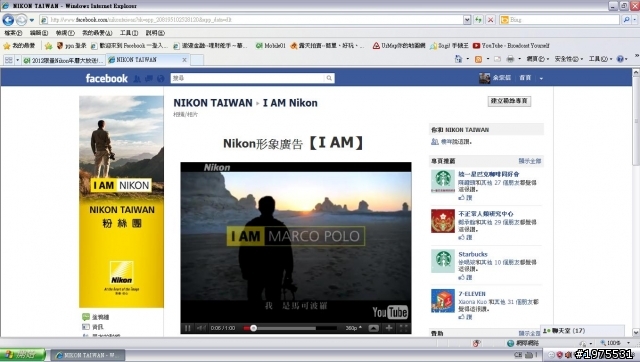
Task: Open the Facebook favorites bookmark
Action: point(129,46)
